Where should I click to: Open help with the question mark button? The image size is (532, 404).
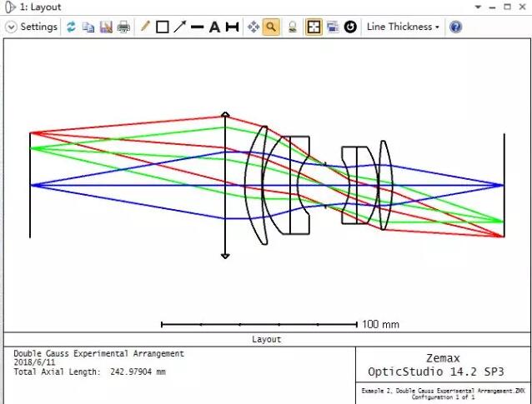click(x=455, y=27)
